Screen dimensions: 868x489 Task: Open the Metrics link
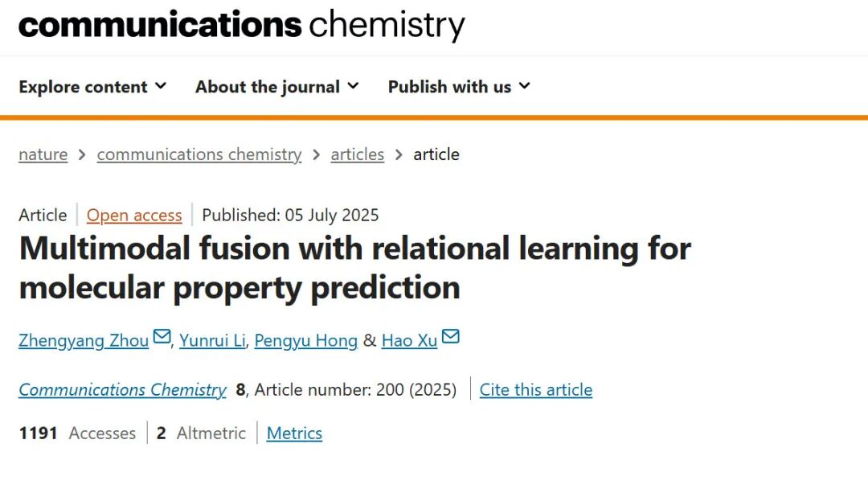[294, 433]
